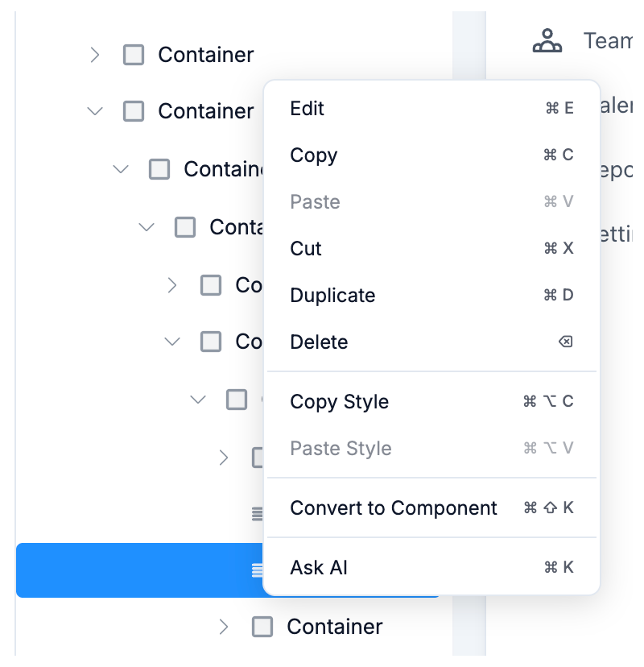644x667 pixels.
Task: Expand the Container below the highlighted row
Action: coord(224,627)
